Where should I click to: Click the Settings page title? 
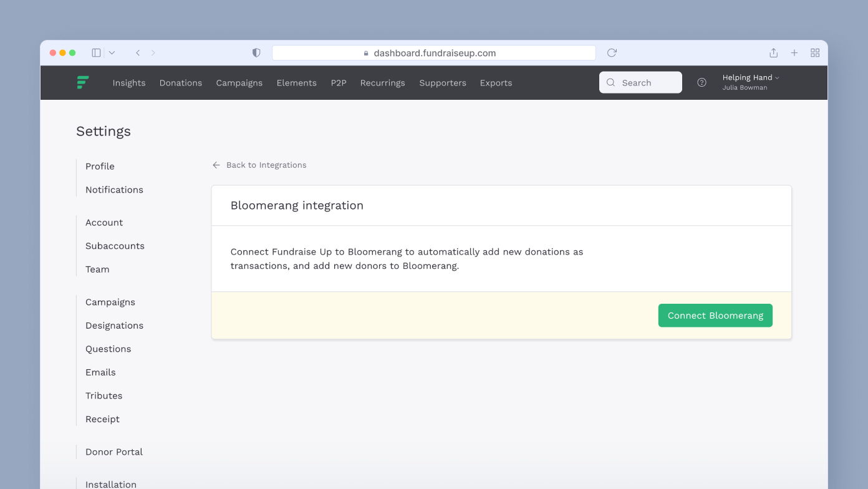[x=104, y=132]
